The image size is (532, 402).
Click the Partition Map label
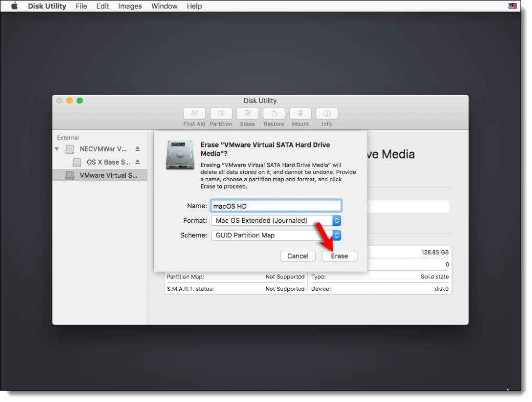185,277
